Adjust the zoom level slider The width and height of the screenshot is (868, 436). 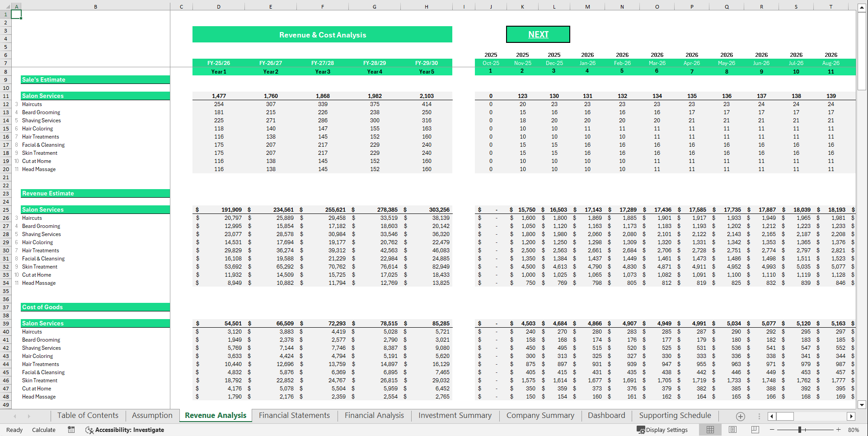coord(800,430)
